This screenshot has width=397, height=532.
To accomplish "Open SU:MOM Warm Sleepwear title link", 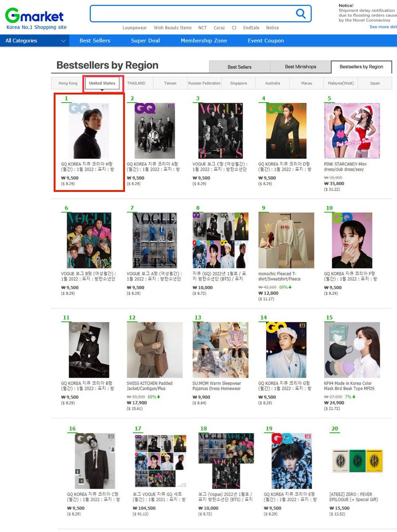I will 217,386.
